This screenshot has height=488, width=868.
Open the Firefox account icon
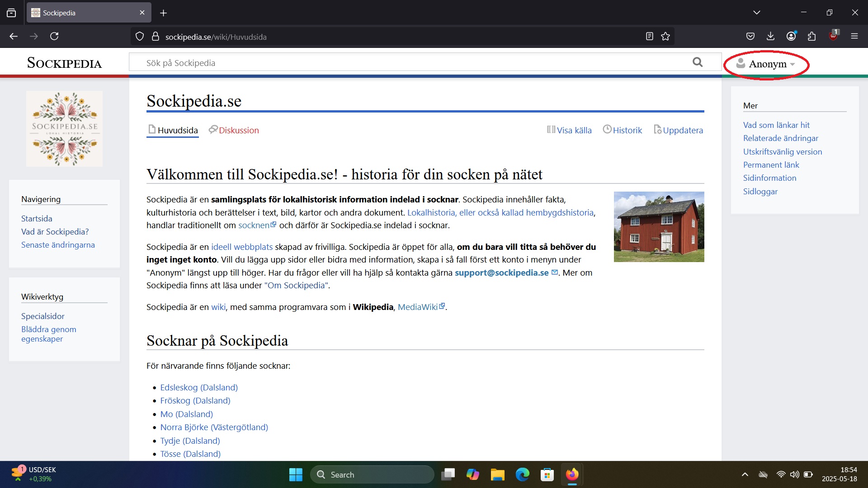(x=791, y=37)
